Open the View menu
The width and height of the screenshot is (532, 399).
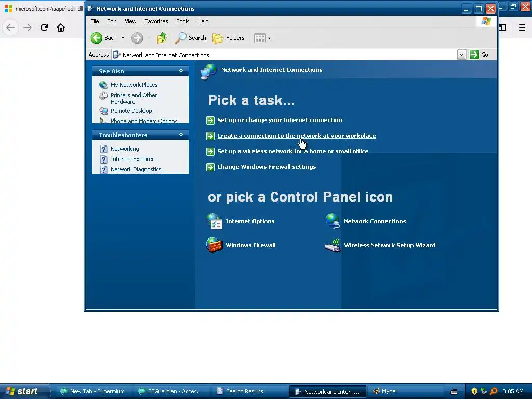[130, 21]
